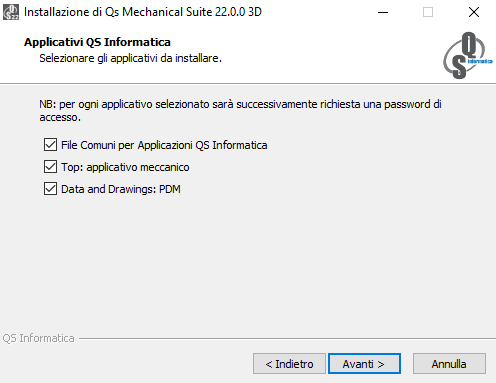
Task: Click the 'Selezionare gli applicativi da installare' subtitle
Action: (x=130, y=58)
